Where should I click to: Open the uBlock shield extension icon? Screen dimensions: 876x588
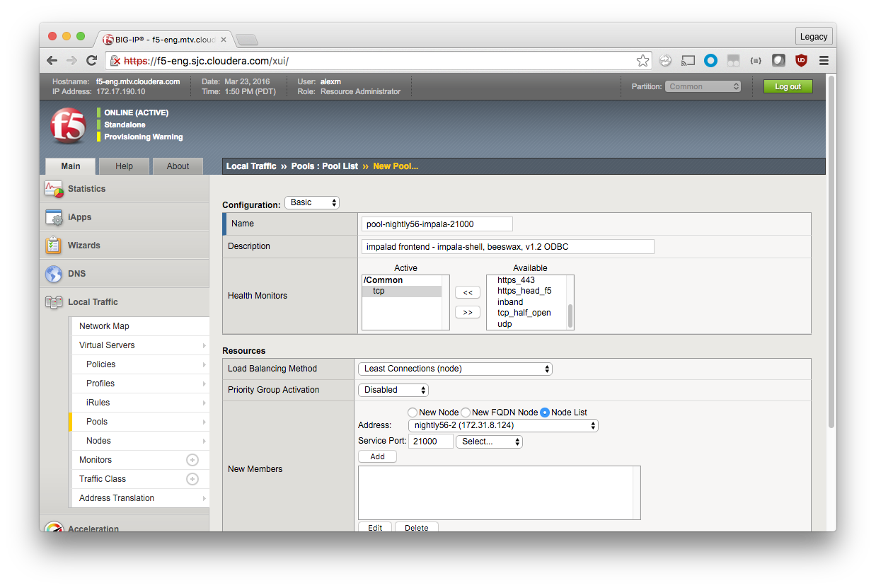[801, 61]
